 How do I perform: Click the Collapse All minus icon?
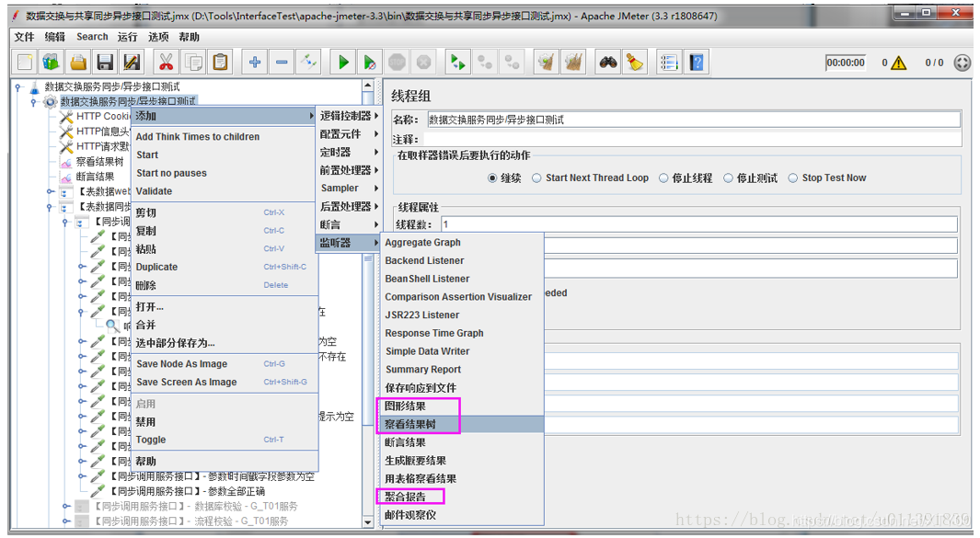[x=282, y=62]
